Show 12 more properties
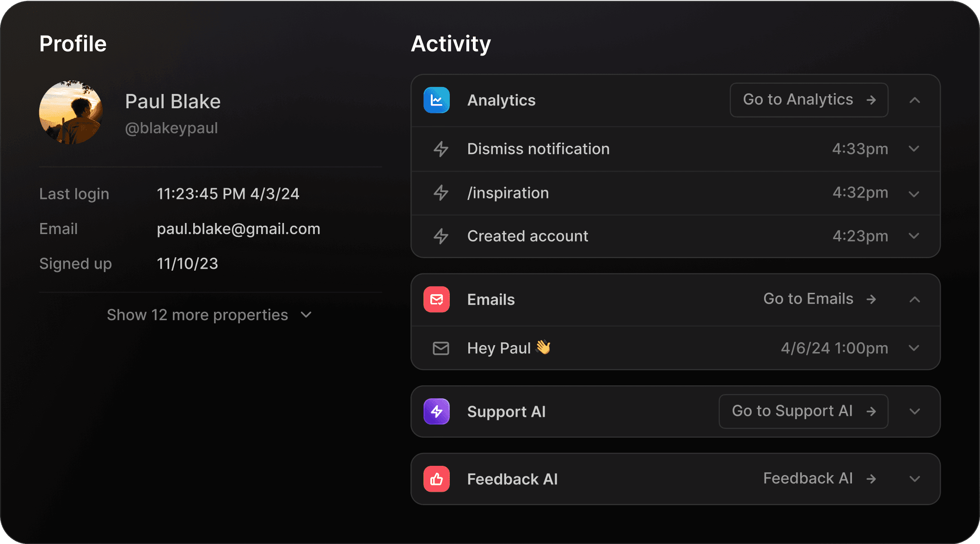 click(209, 315)
